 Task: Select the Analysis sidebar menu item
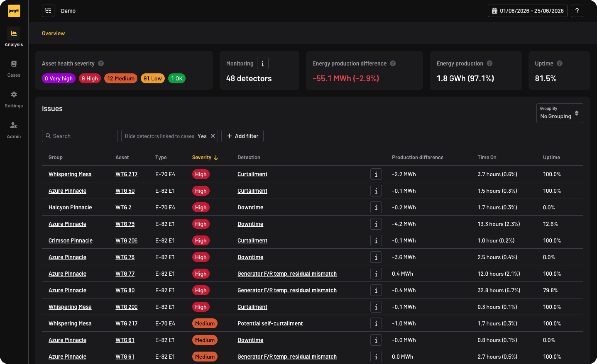point(14,37)
